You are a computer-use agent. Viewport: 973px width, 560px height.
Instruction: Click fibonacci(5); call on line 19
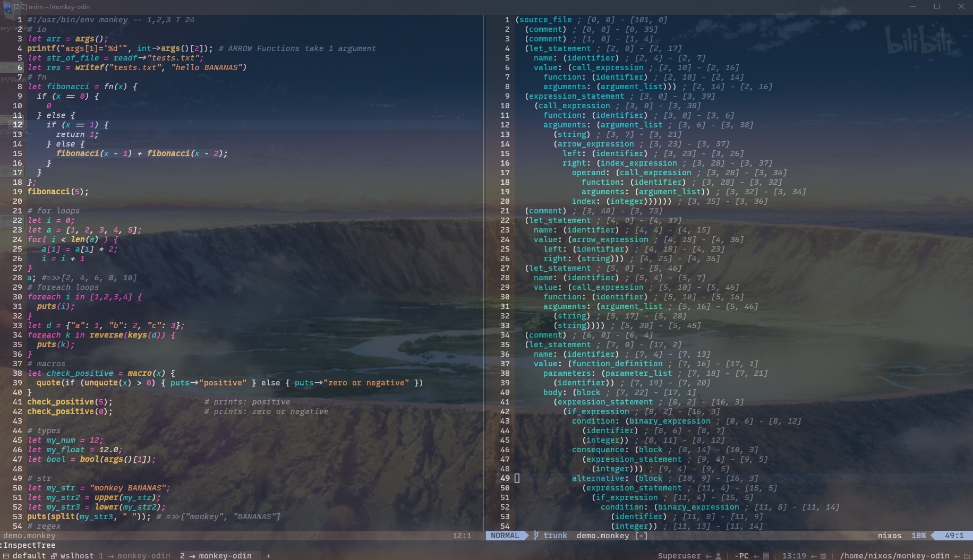58,192
